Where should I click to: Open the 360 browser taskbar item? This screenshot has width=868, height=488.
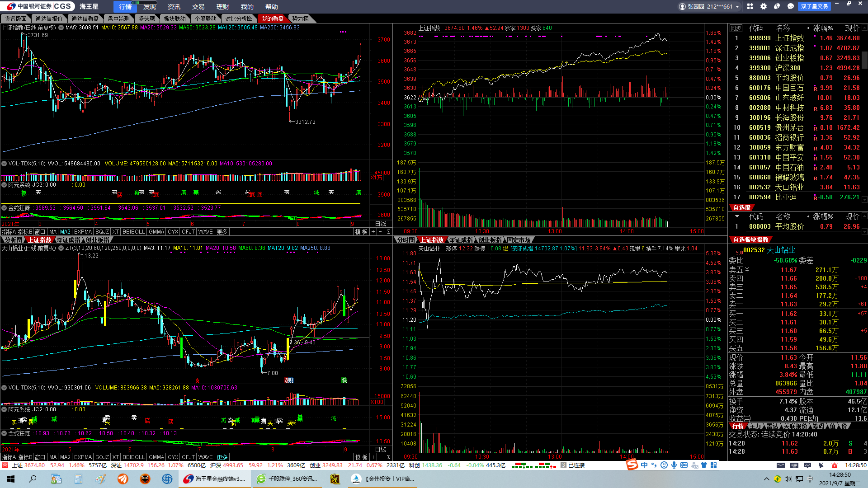pyautogui.click(x=288, y=479)
